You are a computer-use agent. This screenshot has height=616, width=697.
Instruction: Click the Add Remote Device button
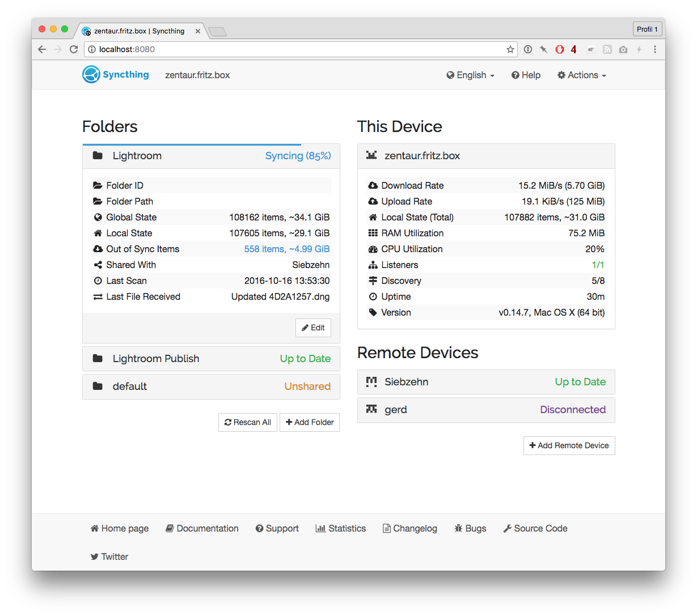point(569,445)
